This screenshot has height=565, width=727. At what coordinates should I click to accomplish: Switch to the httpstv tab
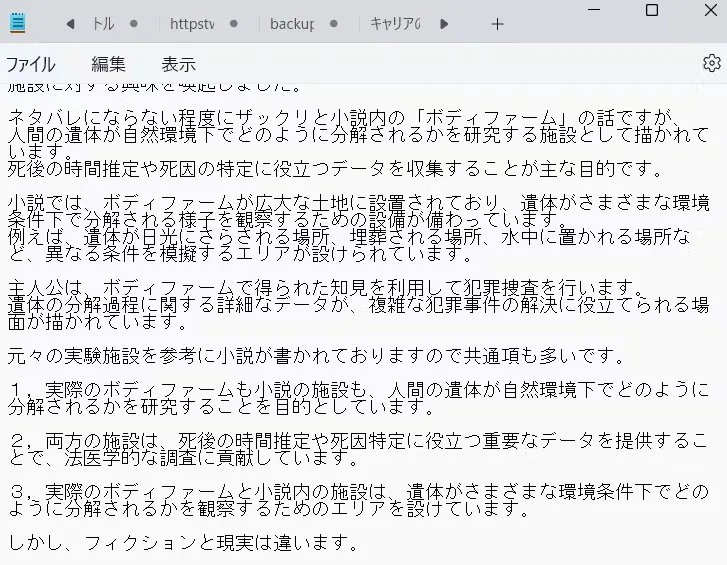click(191, 24)
